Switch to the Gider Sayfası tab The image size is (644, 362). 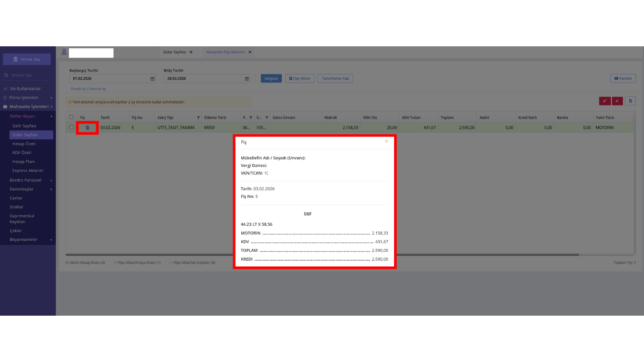pos(175,52)
